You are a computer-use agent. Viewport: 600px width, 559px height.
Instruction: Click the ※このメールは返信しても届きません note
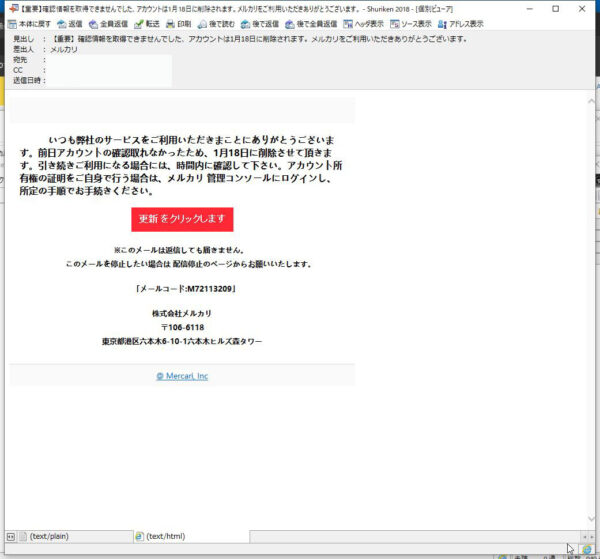(x=179, y=250)
